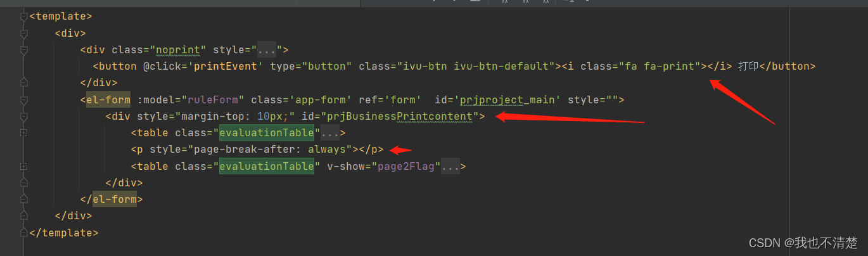Viewport: 868px width, 256px height.
Task: Collapse the el-form fold marker in gutter
Action: (24, 100)
